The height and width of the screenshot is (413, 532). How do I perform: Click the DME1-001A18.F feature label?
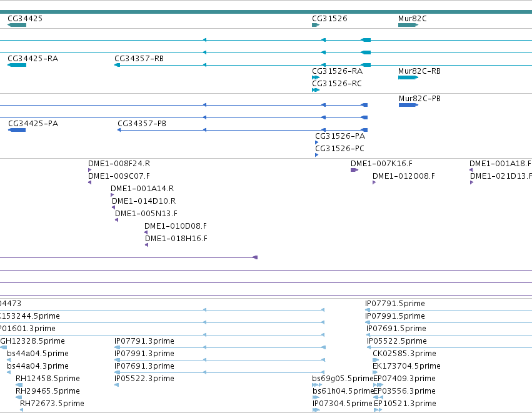click(501, 164)
